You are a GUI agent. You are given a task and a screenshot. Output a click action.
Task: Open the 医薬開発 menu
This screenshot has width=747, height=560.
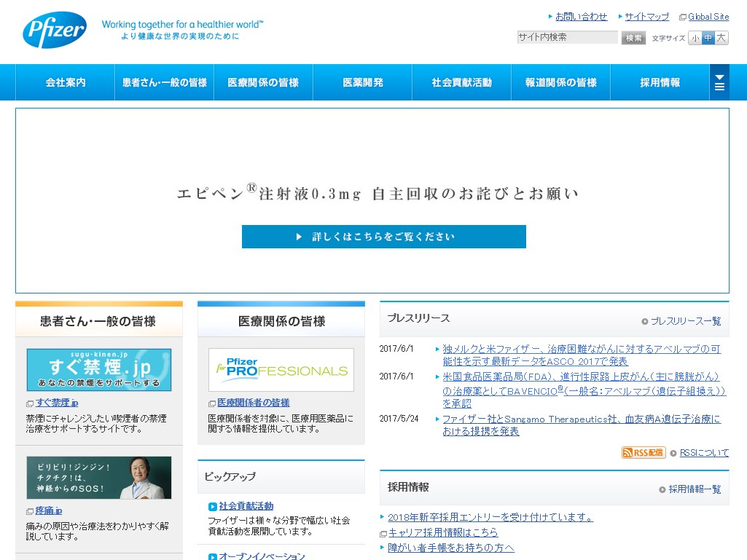tap(362, 82)
